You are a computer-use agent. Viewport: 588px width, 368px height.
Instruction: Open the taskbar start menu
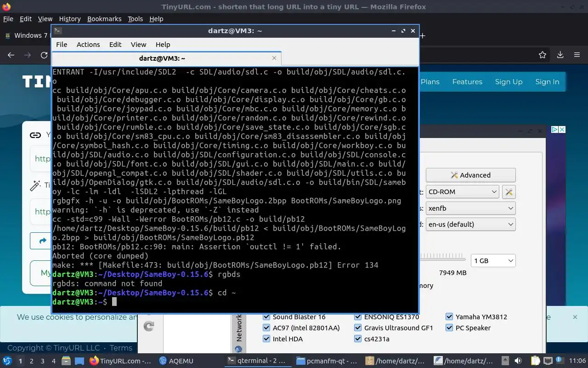point(7,361)
